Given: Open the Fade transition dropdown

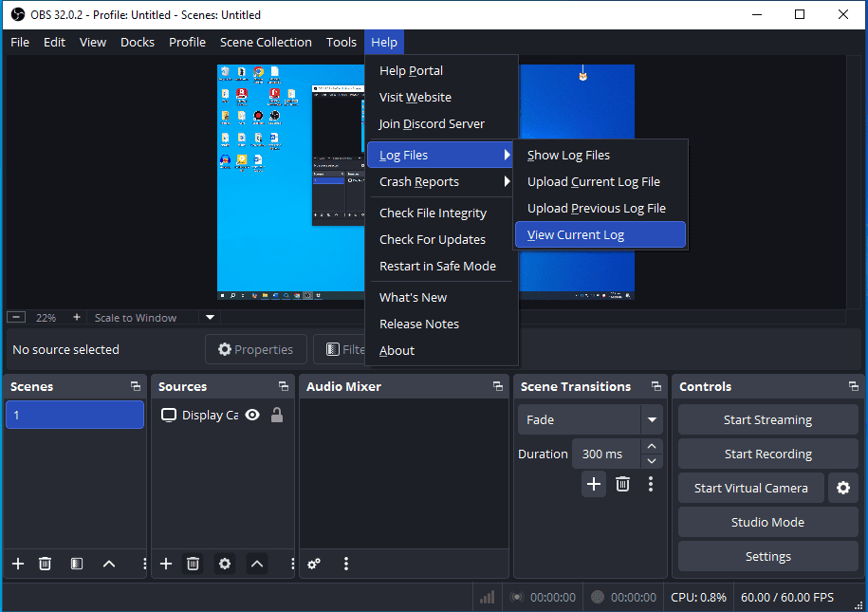Looking at the screenshot, I should click(651, 419).
